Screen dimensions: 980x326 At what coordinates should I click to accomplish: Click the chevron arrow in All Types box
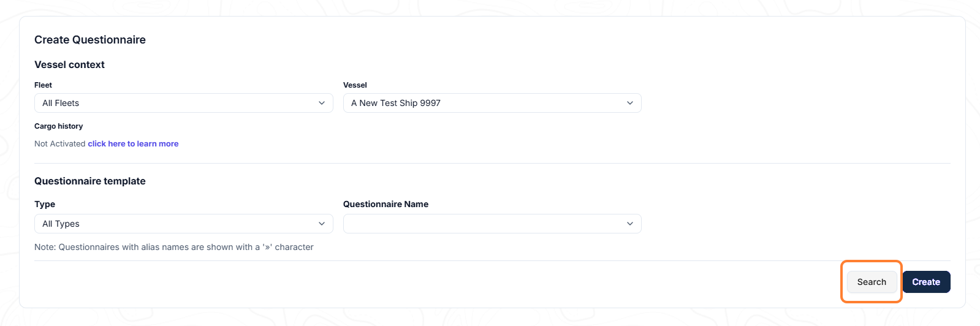click(x=322, y=224)
